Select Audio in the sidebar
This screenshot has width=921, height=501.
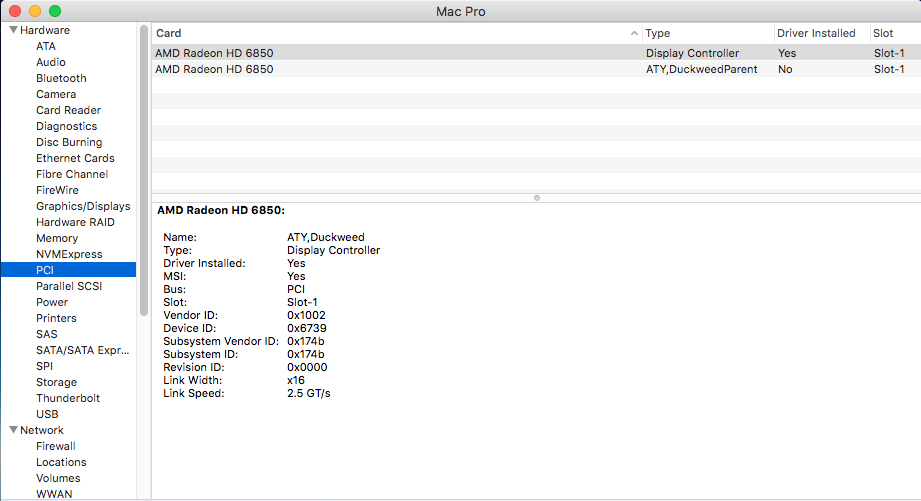(51, 62)
